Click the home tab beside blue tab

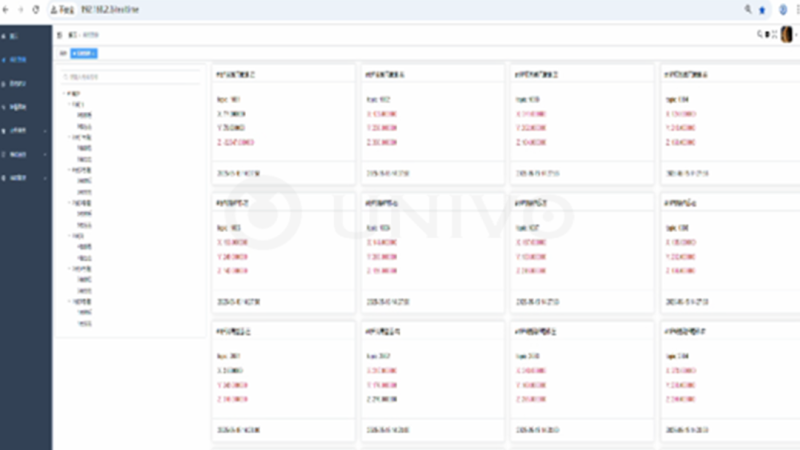point(63,54)
